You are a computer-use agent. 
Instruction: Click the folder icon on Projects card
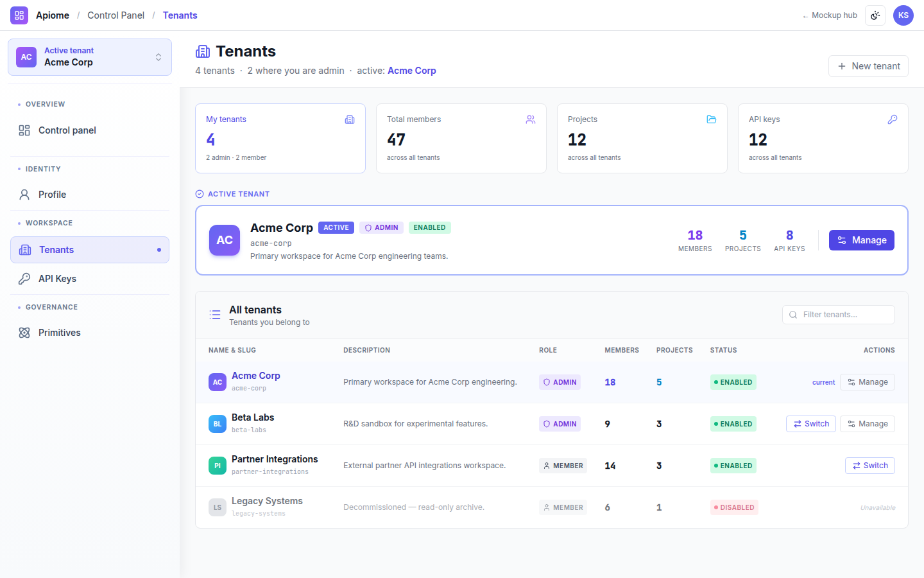click(712, 119)
